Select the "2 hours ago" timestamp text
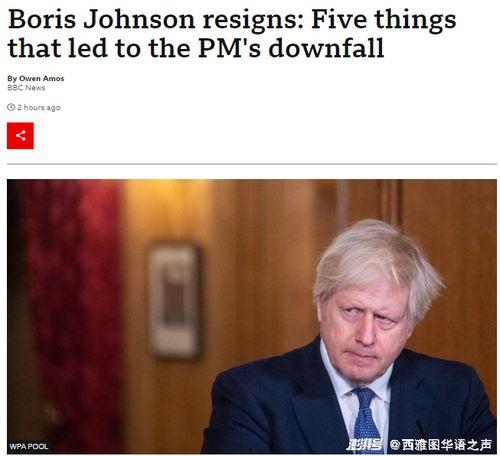This screenshot has height=456, width=500. point(39,107)
